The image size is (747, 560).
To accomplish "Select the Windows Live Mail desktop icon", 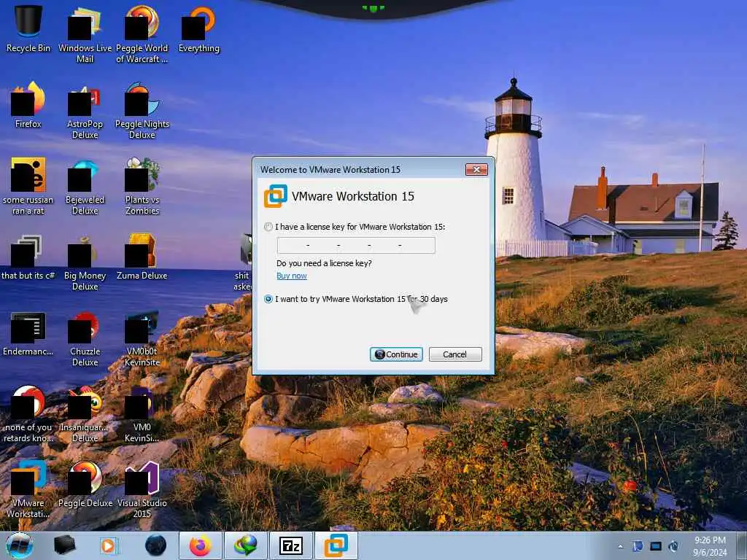I will pos(85,34).
